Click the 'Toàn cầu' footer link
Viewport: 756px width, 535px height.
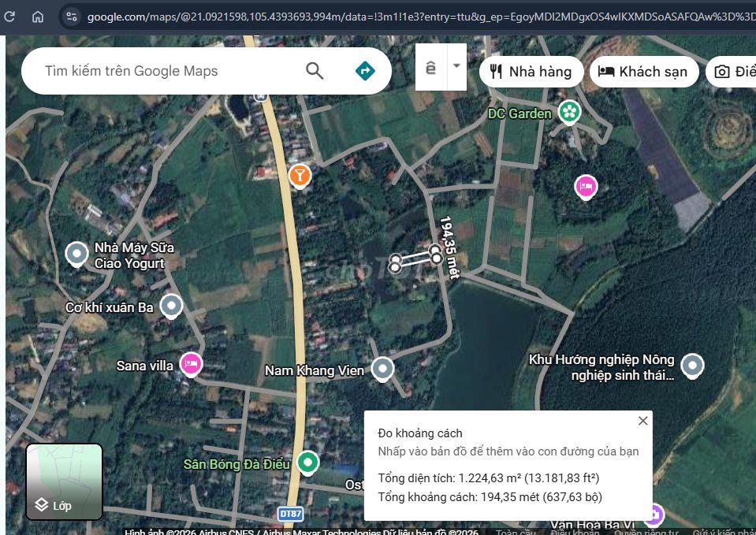tap(516, 532)
